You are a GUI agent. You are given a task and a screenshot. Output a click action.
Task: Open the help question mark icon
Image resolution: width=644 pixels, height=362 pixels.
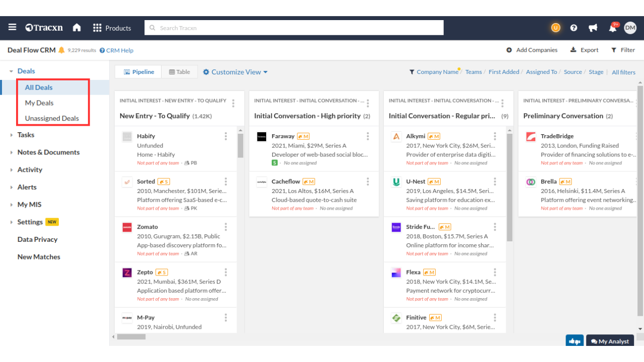tap(574, 28)
